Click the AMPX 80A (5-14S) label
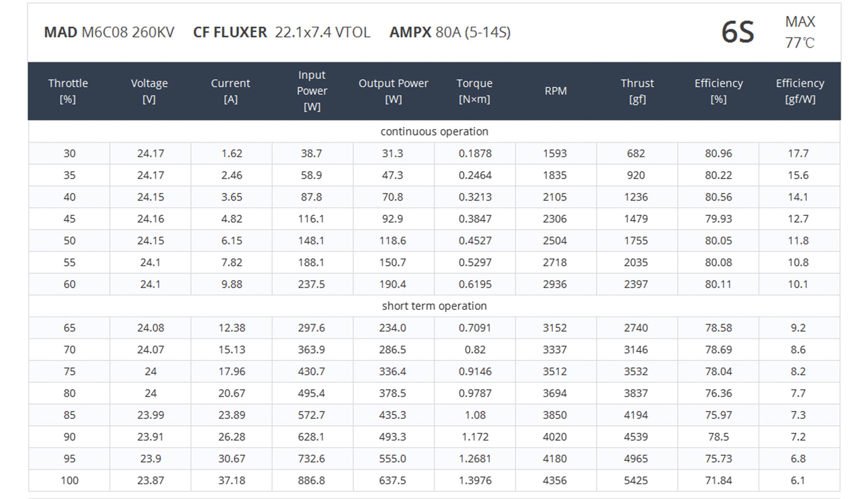Screen dimensions: 868x499 coord(450,32)
